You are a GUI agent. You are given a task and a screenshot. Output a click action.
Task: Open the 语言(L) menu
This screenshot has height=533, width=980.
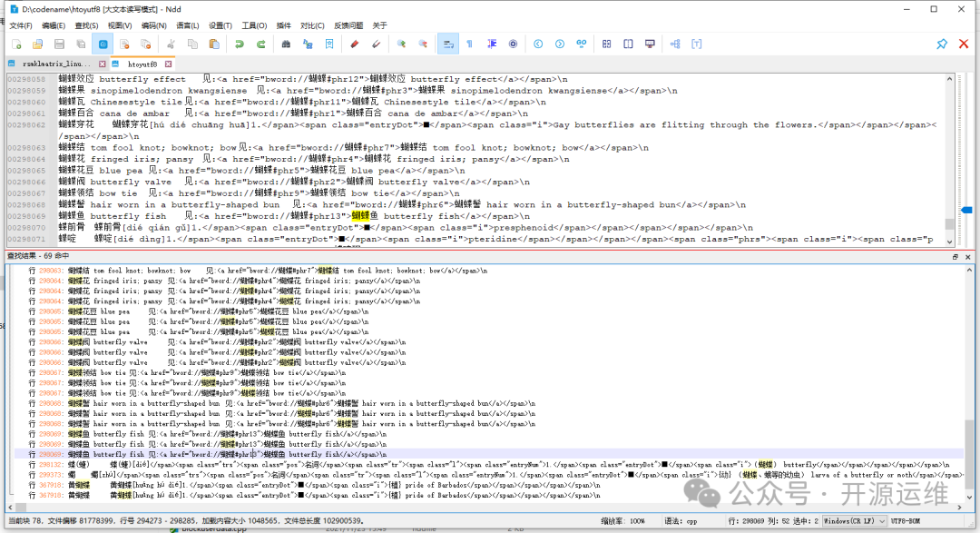coord(188,25)
